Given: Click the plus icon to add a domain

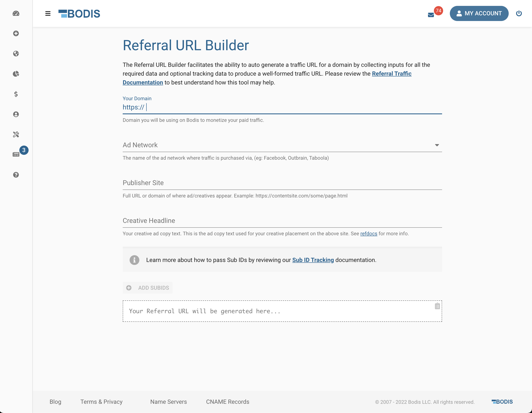Looking at the screenshot, I should [16, 34].
